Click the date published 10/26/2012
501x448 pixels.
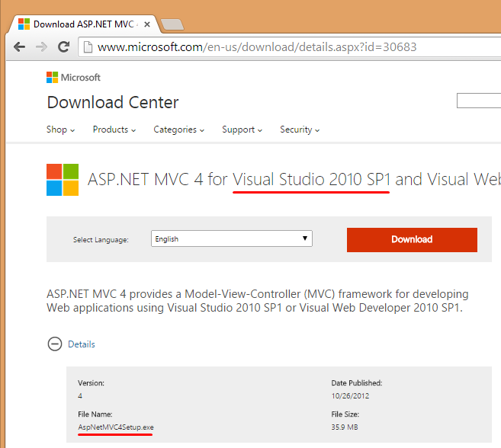(x=350, y=396)
